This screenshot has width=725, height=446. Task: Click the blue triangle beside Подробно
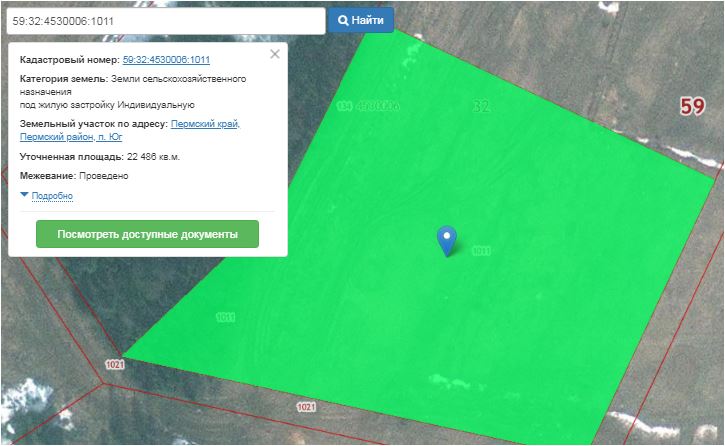tap(24, 196)
